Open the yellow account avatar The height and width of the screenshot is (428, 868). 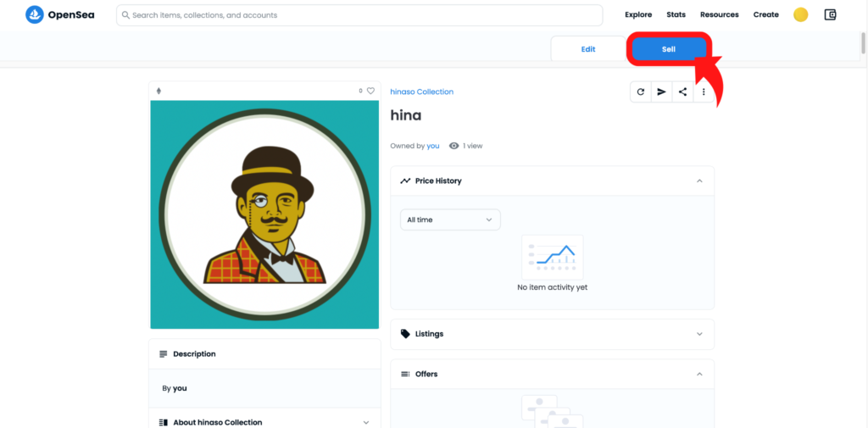[x=800, y=15]
